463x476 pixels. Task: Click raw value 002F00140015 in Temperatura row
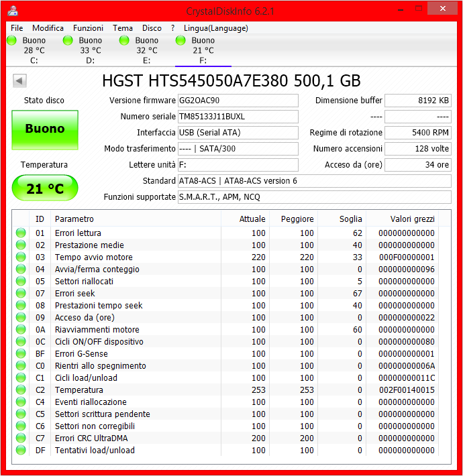[x=407, y=390]
